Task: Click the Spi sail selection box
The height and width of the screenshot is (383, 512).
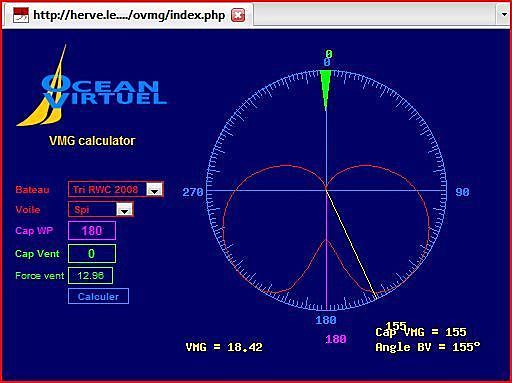Action: tap(101, 210)
